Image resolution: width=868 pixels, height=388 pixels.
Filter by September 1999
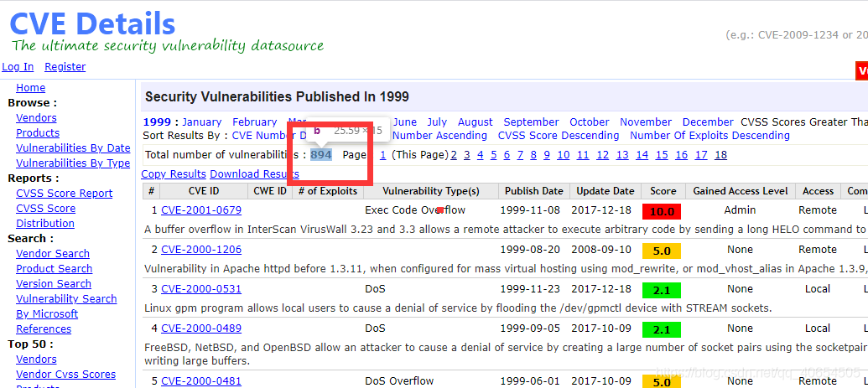tap(531, 122)
